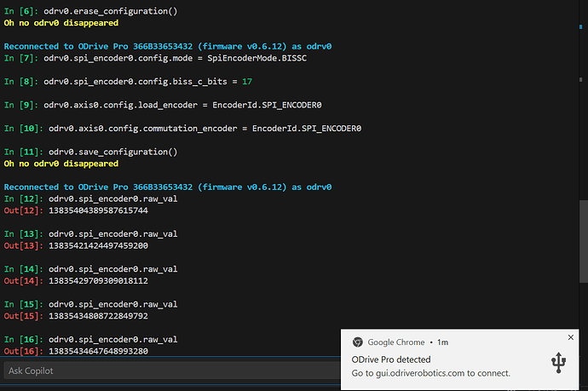Click the USB icon in the notification
Image resolution: width=588 pixels, height=391 pixels.
[558, 363]
